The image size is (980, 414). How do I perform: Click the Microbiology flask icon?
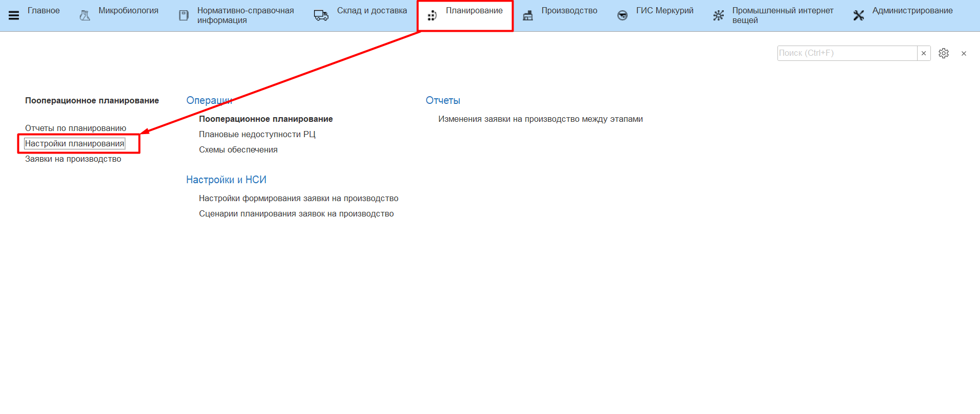(85, 15)
